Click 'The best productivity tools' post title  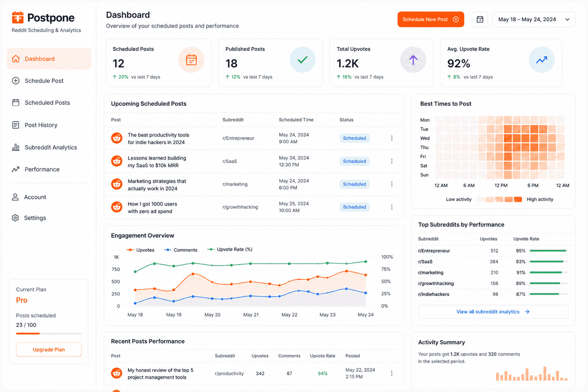(x=158, y=139)
